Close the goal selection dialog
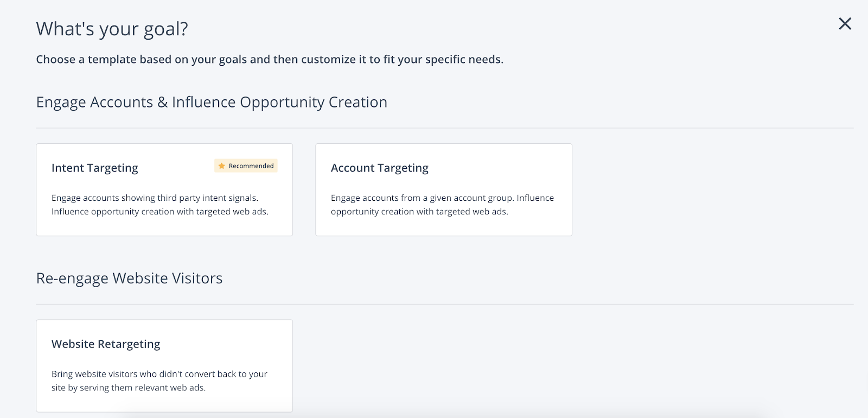The width and height of the screenshot is (868, 418). click(x=845, y=23)
